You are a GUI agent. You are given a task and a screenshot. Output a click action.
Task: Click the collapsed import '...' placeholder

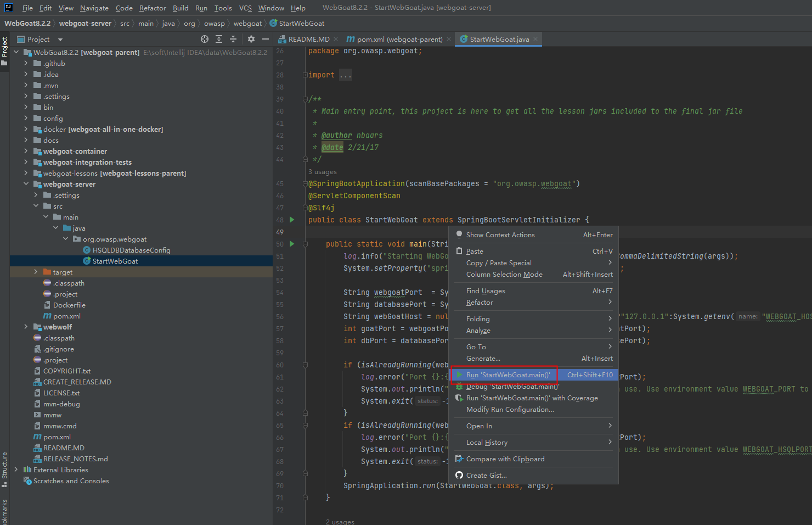[345, 75]
